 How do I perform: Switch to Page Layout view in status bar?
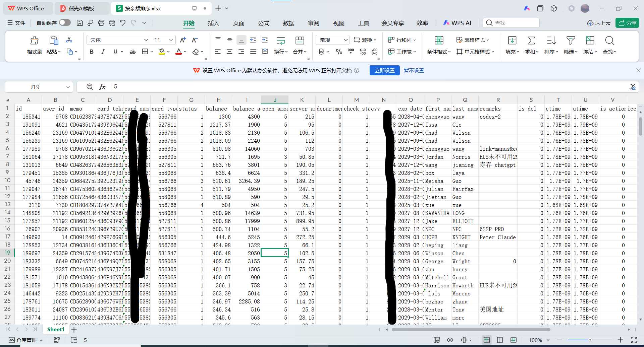click(500, 340)
